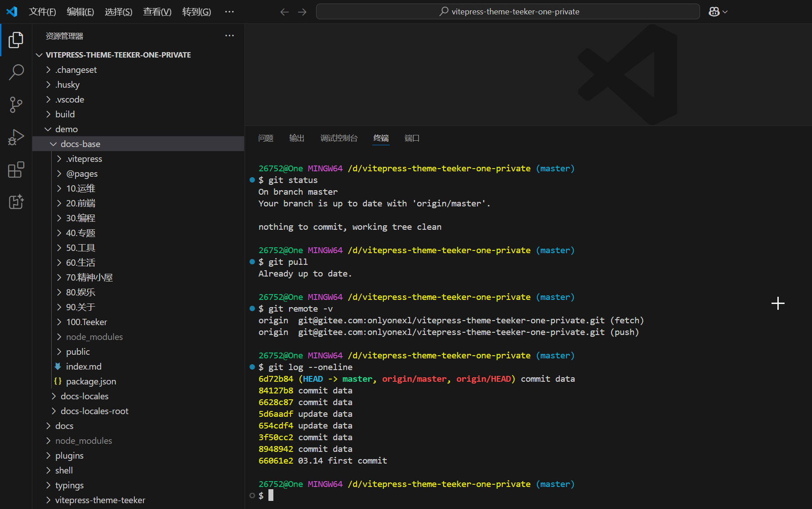The image size is (812, 509).
Task: Expand node_modules folder inside docs-base
Action: coord(138,337)
